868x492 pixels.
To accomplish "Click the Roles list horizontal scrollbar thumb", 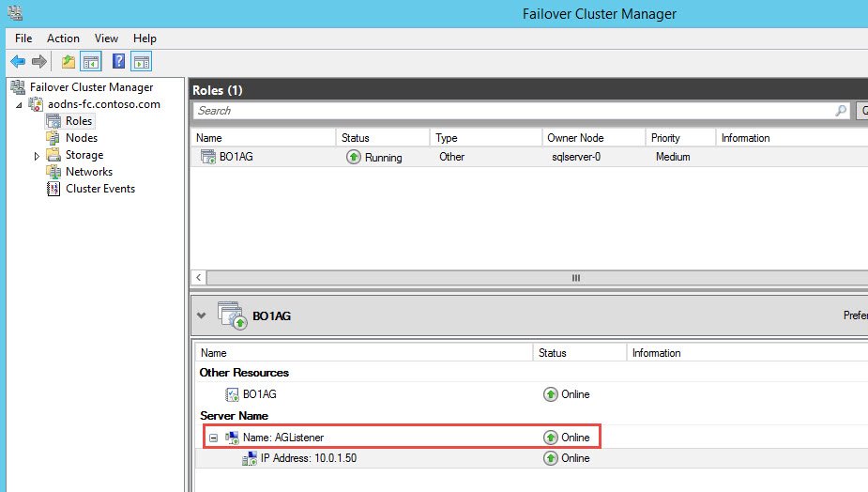I will (576, 278).
